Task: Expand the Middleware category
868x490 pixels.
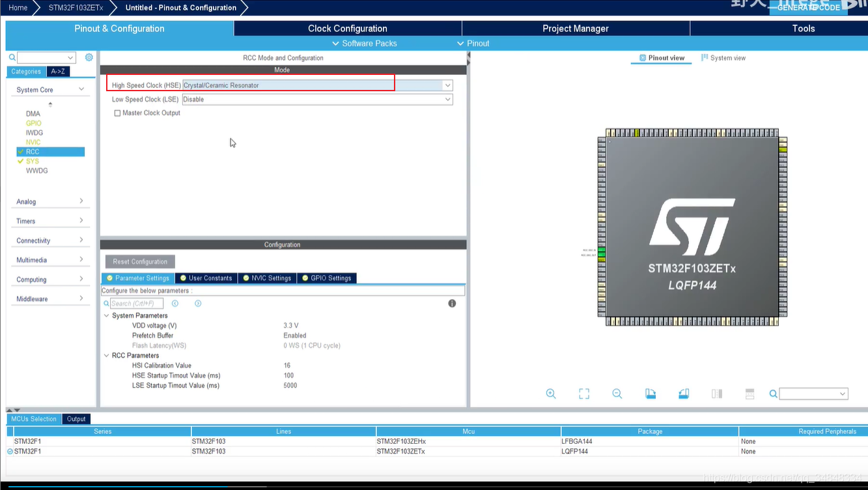Action: (x=81, y=299)
